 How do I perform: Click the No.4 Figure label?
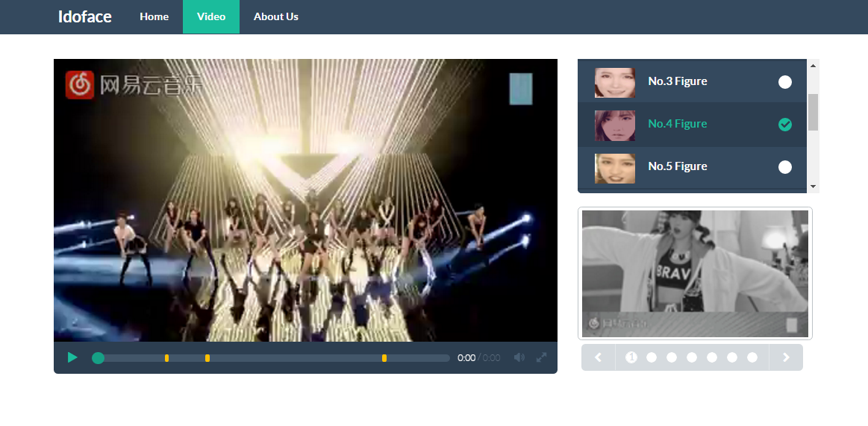[678, 124]
